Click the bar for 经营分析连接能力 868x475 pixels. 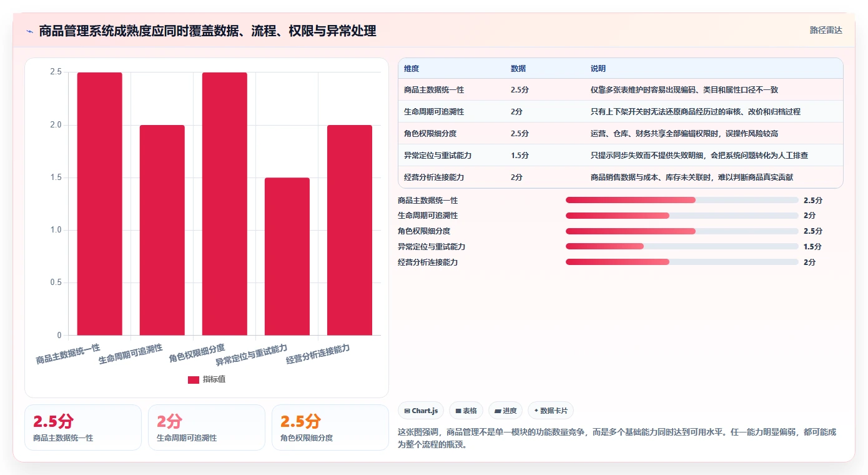click(x=350, y=230)
